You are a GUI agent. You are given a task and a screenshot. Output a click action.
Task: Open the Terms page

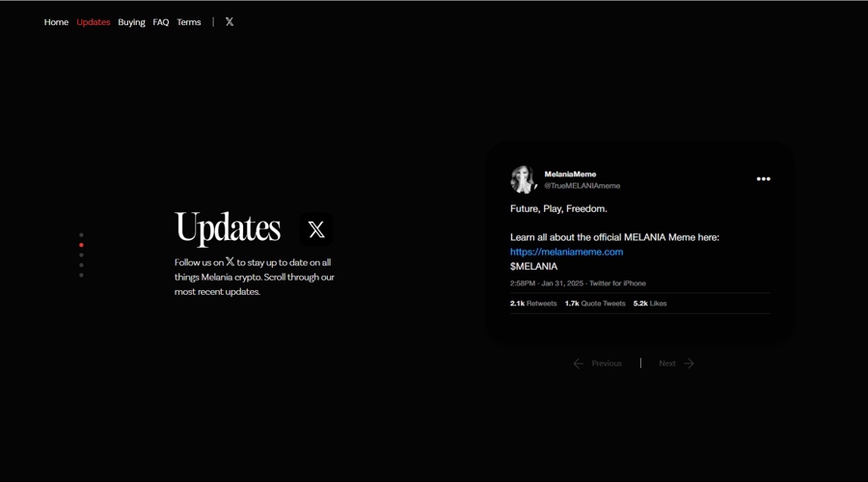point(189,22)
